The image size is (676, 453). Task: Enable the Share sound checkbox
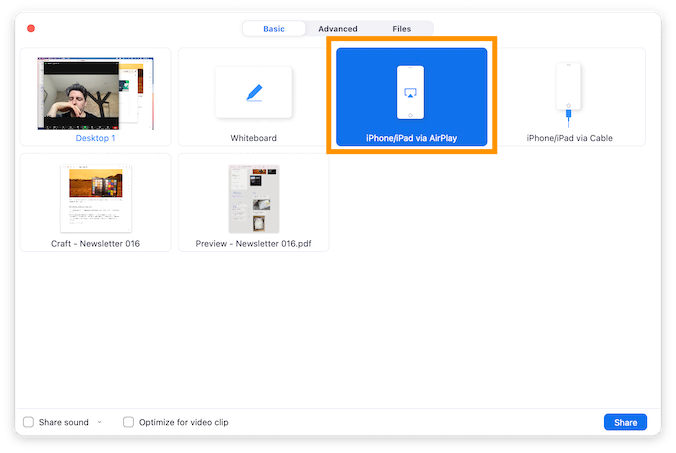[29, 422]
